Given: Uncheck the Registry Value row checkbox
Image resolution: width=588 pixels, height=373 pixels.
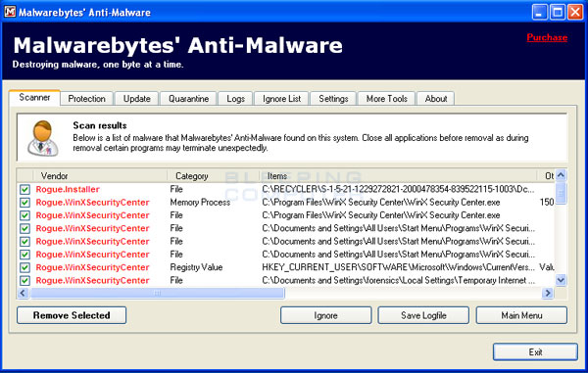Looking at the screenshot, I should [24, 267].
